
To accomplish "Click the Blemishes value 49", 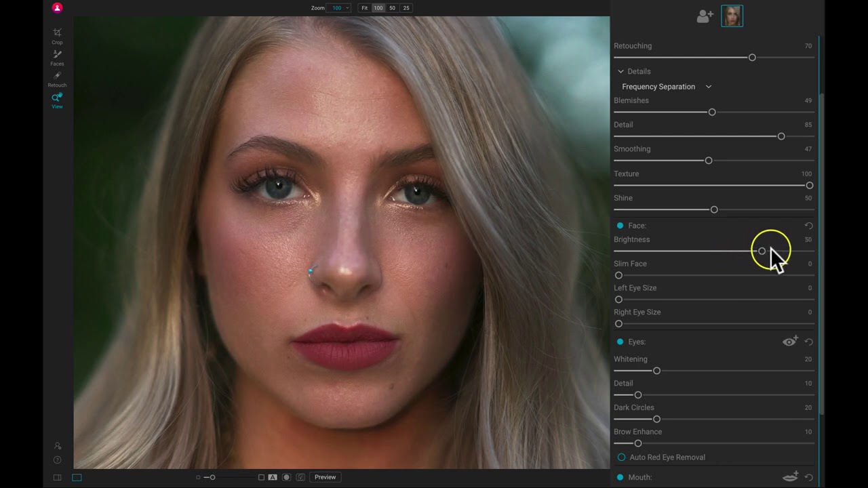I will [x=808, y=100].
